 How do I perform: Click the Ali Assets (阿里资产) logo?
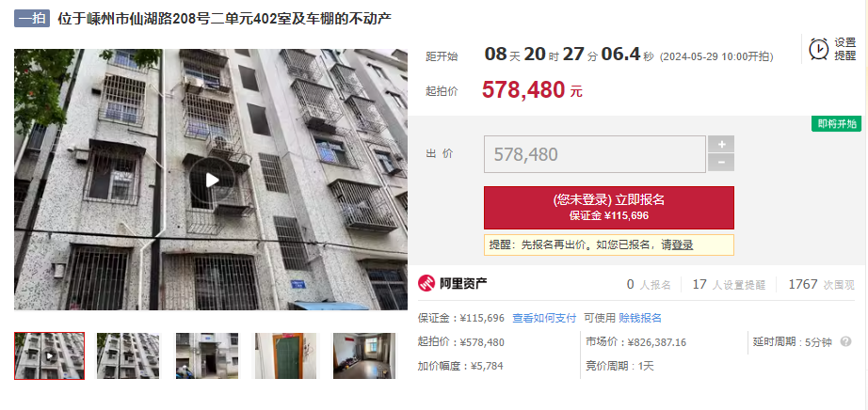click(x=453, y=284)
